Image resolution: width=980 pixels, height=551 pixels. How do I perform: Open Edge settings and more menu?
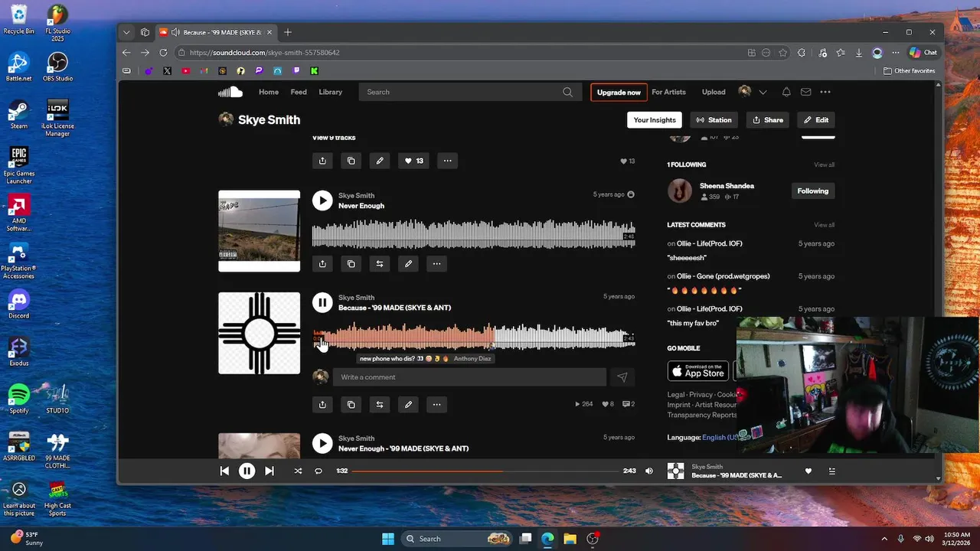[895, 53]
